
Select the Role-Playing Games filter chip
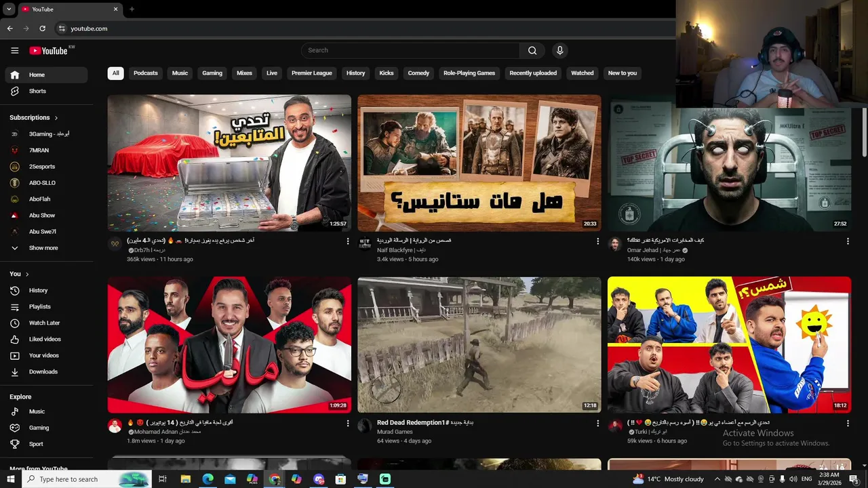coord(469,73)
